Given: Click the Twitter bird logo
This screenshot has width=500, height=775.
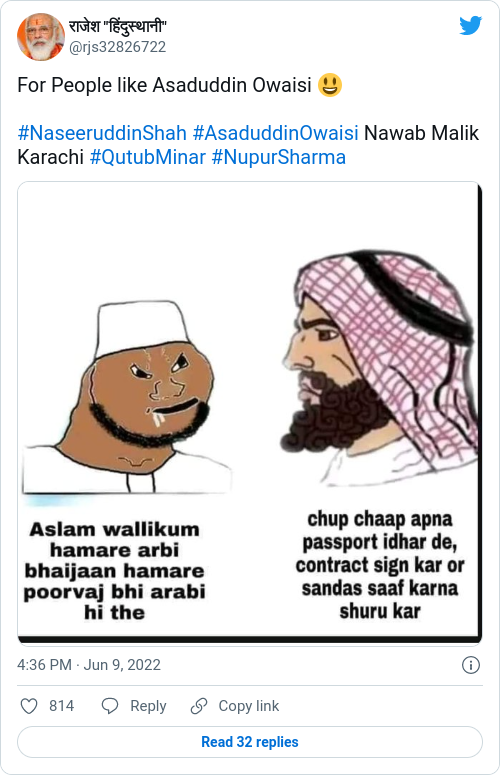Looking at the screenshot, I should coord(470,25).
